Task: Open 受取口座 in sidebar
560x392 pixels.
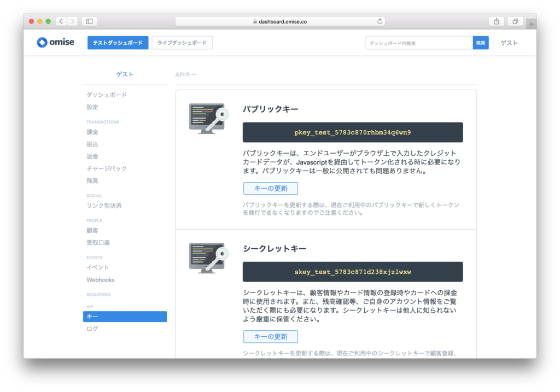Action: pyautogui.click(x=98, y=242)
